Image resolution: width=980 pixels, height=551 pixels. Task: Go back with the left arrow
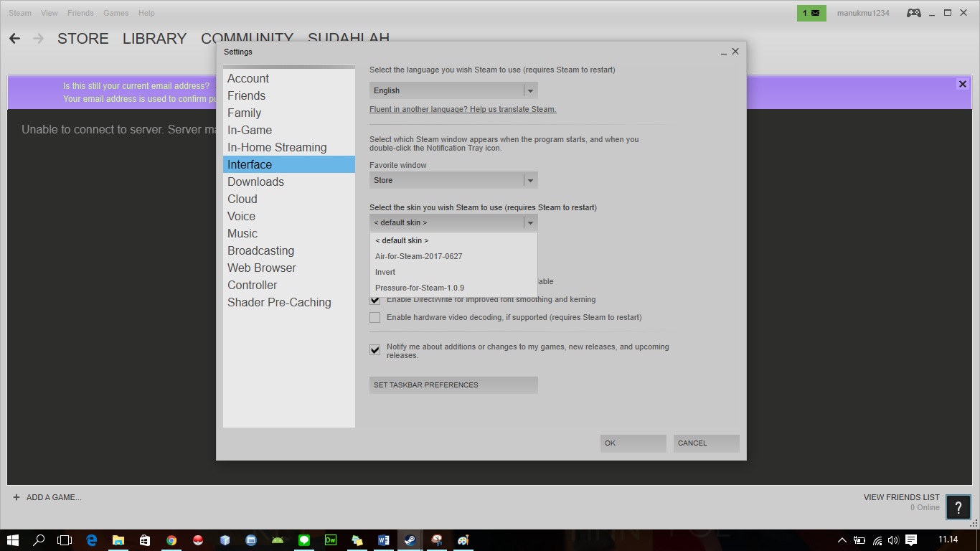[x=15, y=38]
